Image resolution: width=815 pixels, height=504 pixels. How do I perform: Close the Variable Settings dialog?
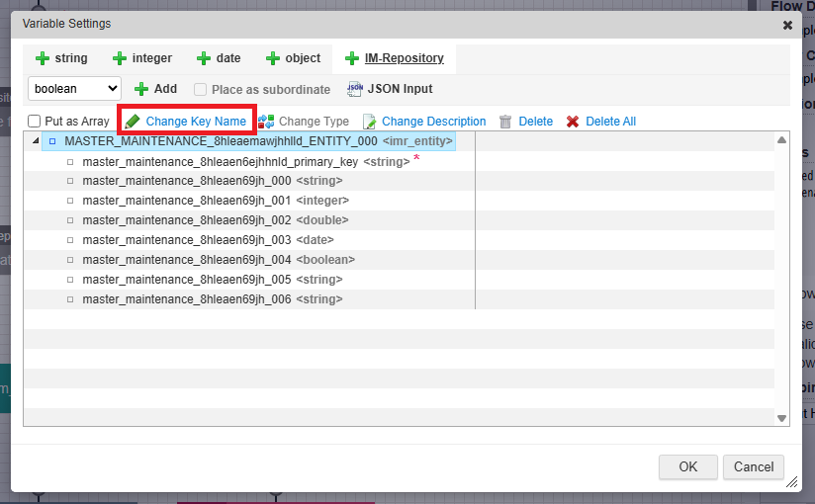point(787,25)
